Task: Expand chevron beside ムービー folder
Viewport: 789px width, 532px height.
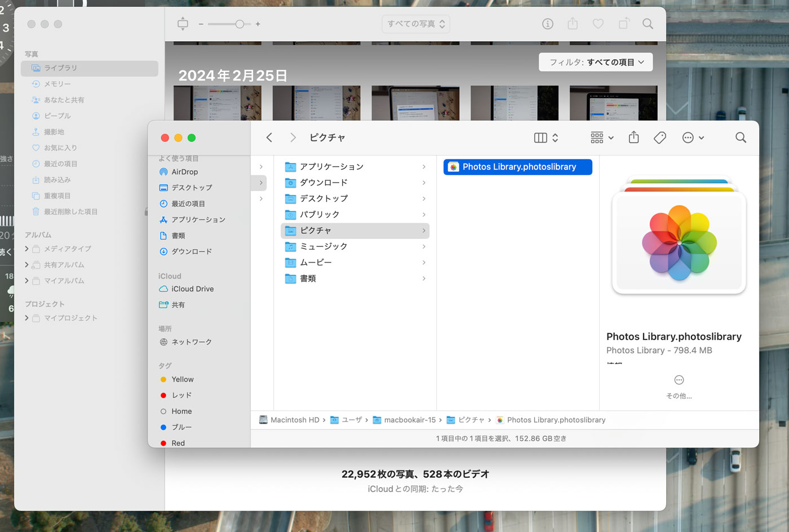Action: pyautogui.click(x=424, y=263)
